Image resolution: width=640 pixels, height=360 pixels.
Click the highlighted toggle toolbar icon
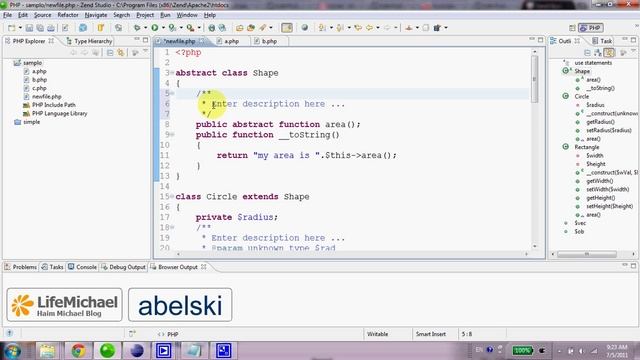[x=287, y=28]
